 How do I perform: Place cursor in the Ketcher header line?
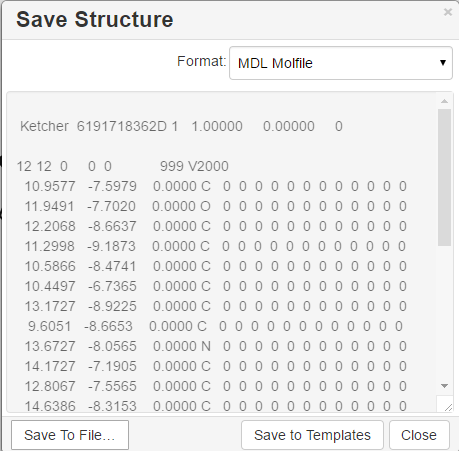(x=181, y=126)
